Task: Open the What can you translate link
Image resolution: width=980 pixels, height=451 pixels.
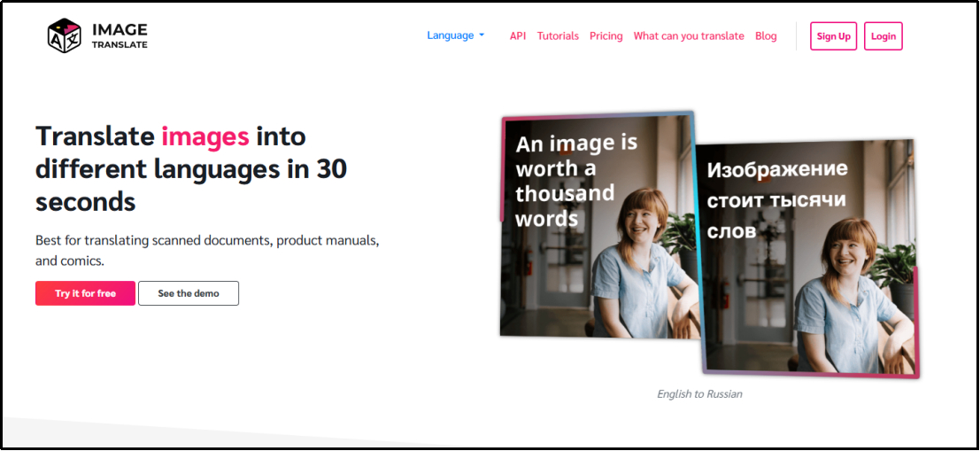Action: [x=689, y=36]
